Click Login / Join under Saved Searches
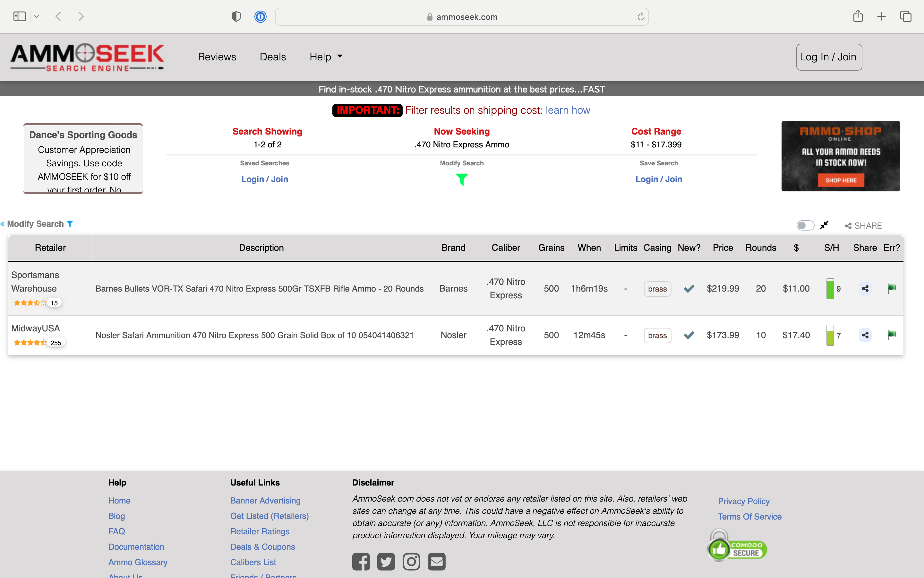The image size is (924, 578). tap(265, 179)
